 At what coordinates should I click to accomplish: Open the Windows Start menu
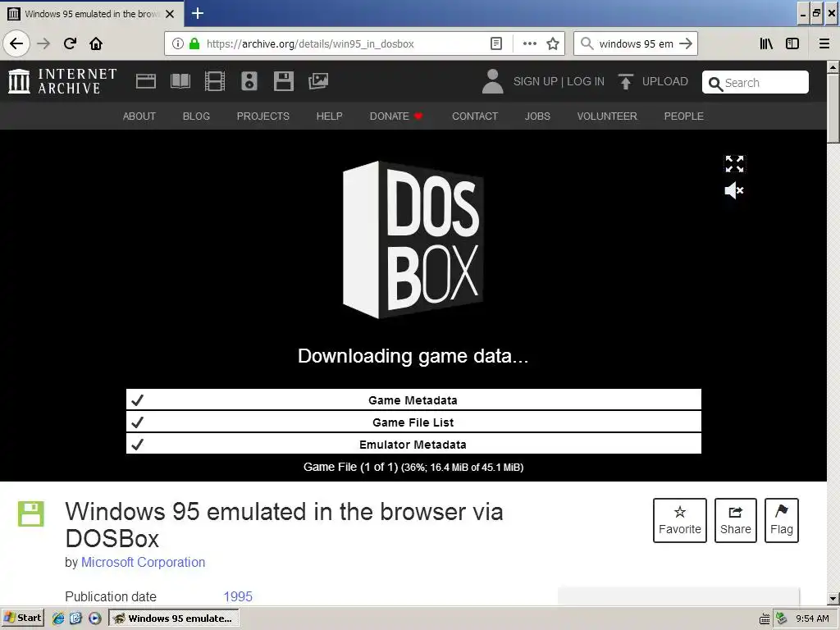tap(22, 619)
